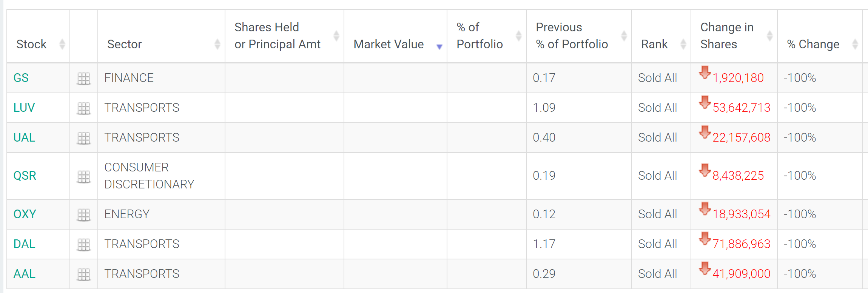Image resolution: width=868 pixels, height=293 pixels.
Task: Sort by Shares Held or Principal Amt
Action: coord(284,36)
